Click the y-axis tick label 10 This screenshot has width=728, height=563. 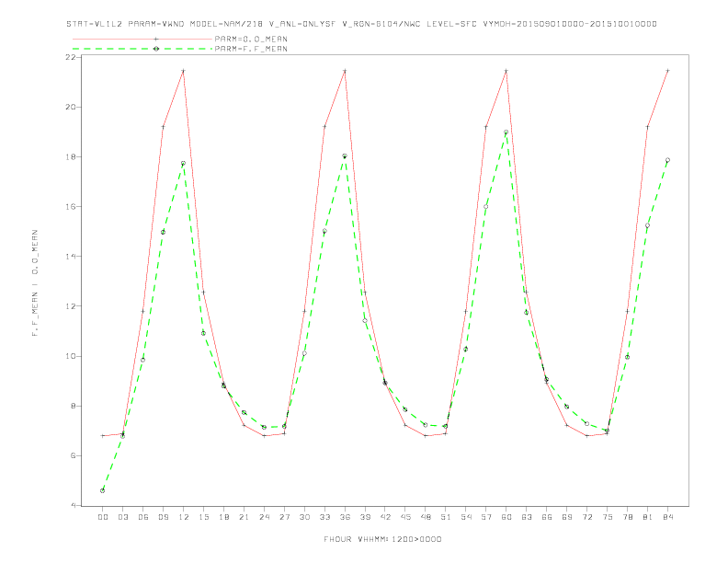(70, 356)
